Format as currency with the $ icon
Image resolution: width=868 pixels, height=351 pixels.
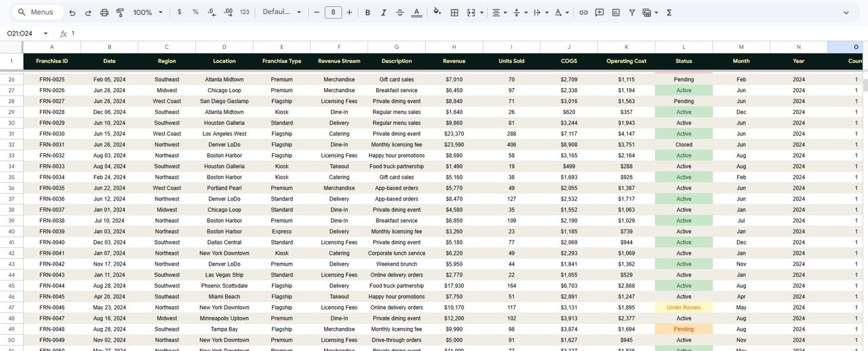pyautogui.click(x=179, y=12)
